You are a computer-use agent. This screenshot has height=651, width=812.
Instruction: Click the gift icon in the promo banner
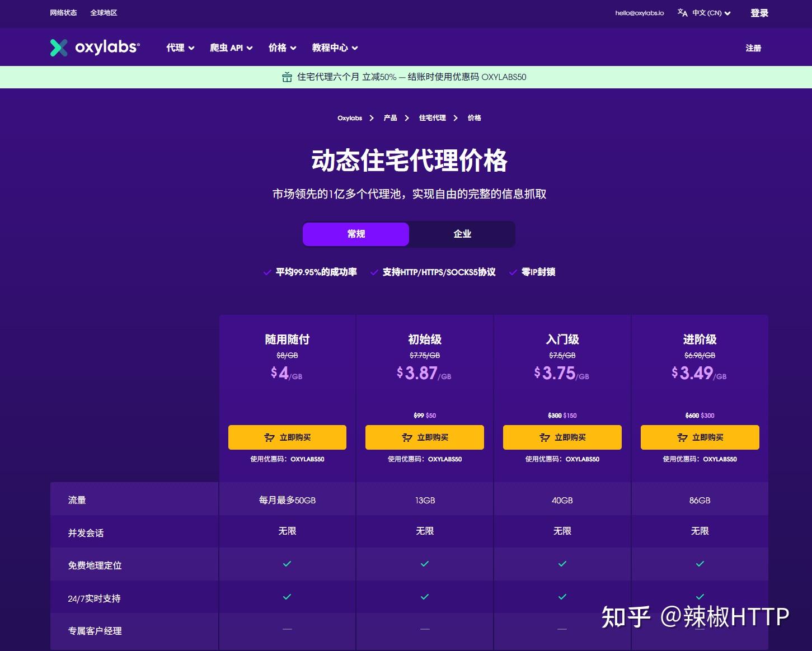287,77
